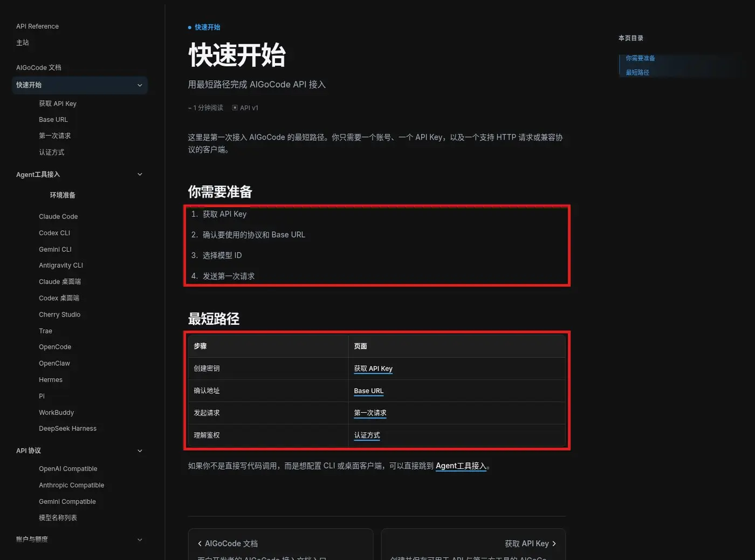Screen dimensions: 755x560
Task: Open the Codex CLI guide
Action: [54, 233]
